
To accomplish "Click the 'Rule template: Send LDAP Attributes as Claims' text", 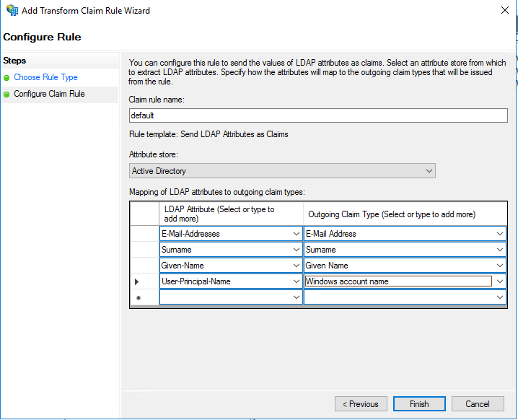I will click(208, 134).
